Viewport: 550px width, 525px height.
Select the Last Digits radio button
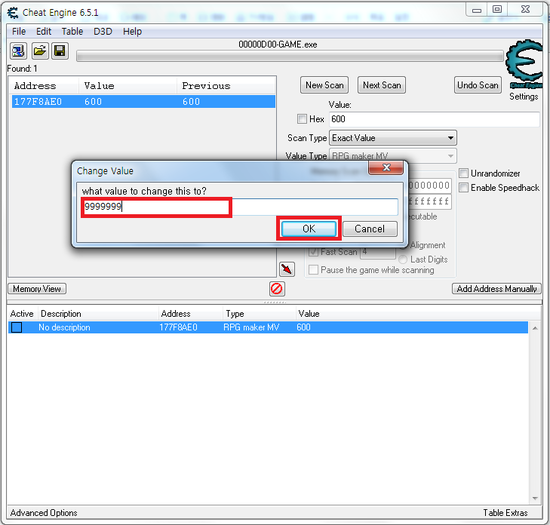tap(403, 260)
